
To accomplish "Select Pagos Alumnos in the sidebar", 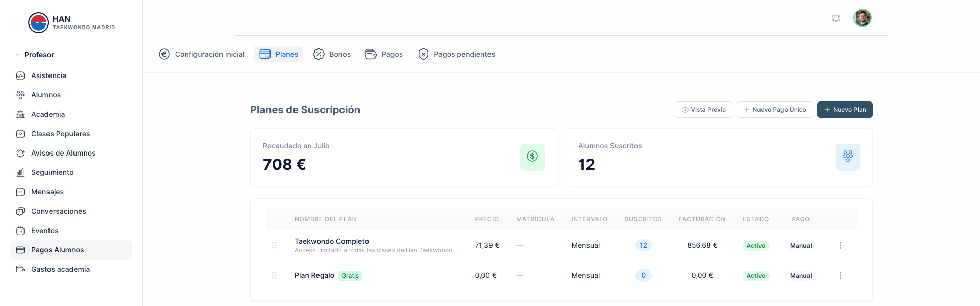I will coord(71,250).
